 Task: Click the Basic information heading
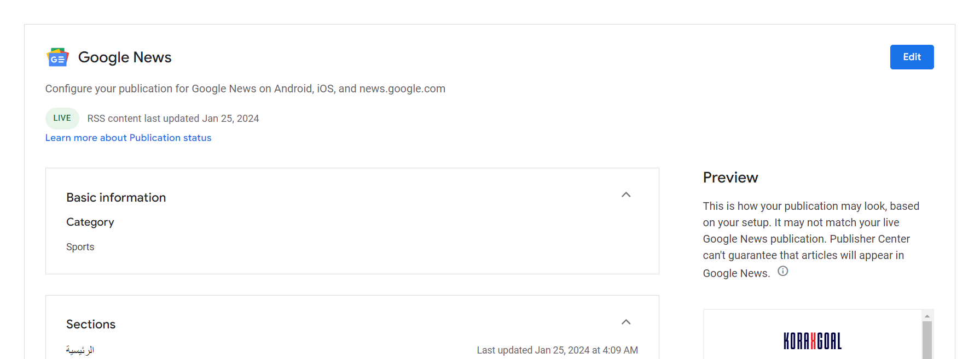click(116, 198)
